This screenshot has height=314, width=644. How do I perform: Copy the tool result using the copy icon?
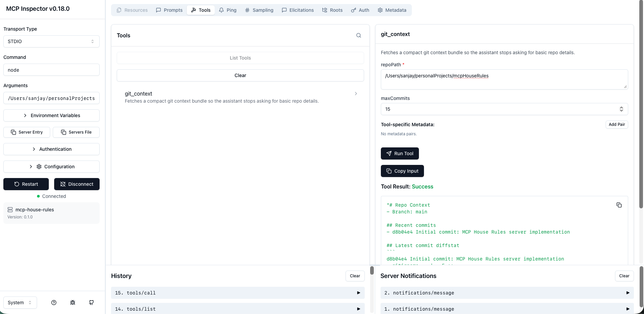(619, 205)
